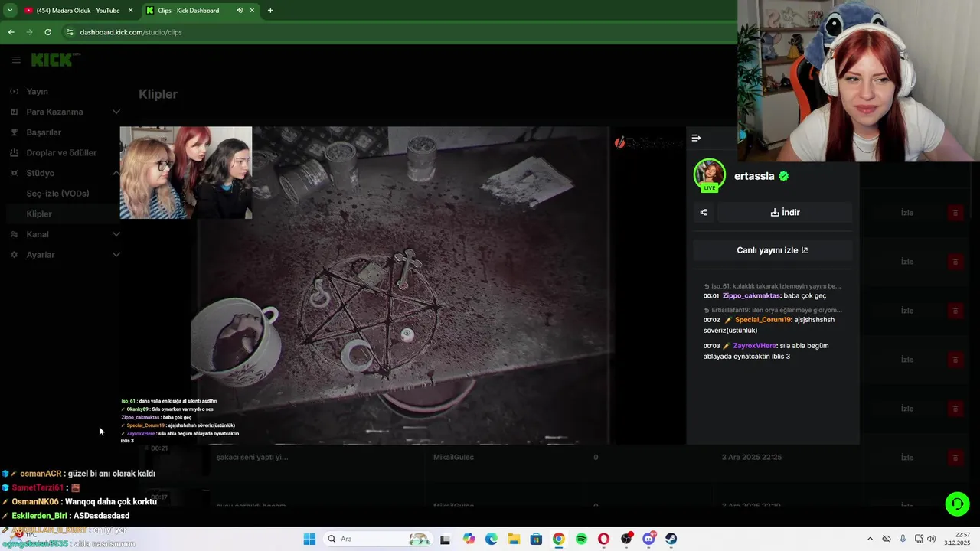Collapse the clip chat panel icon
Viewport: 980px width, 551px height.
click(x=696, y=138)
